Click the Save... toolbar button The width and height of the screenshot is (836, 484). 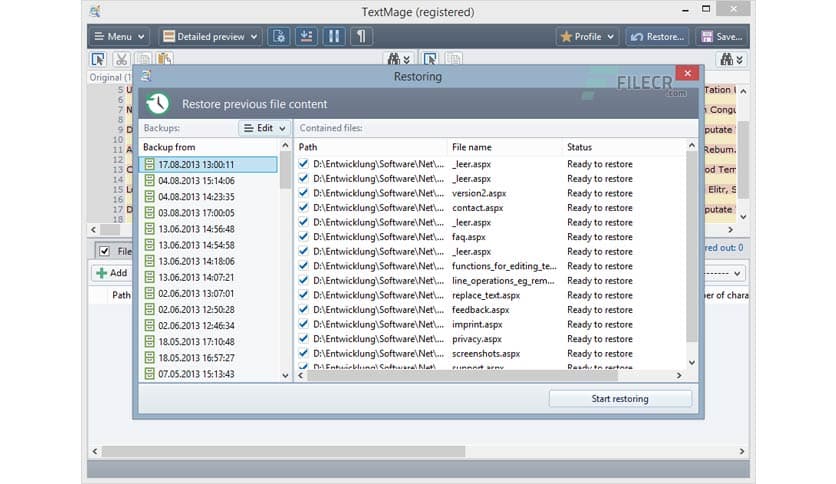coord(722,36)
